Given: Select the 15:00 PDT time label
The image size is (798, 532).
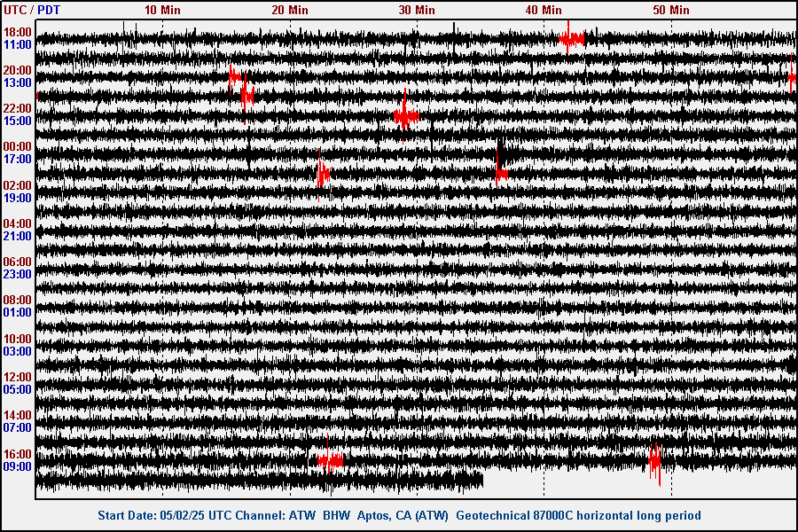Looking at the screenshot, I should 18,121.
